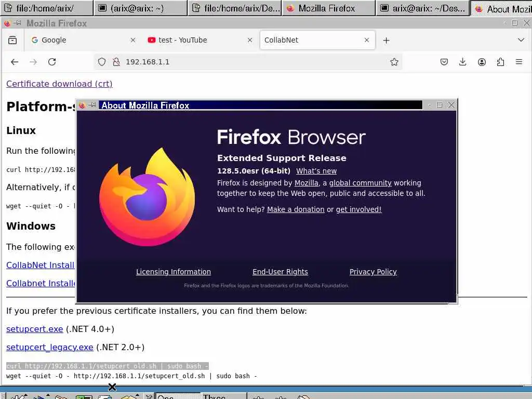532x399 pixels.
Task: Close the CollabNet tab
Action: (367, 40)
